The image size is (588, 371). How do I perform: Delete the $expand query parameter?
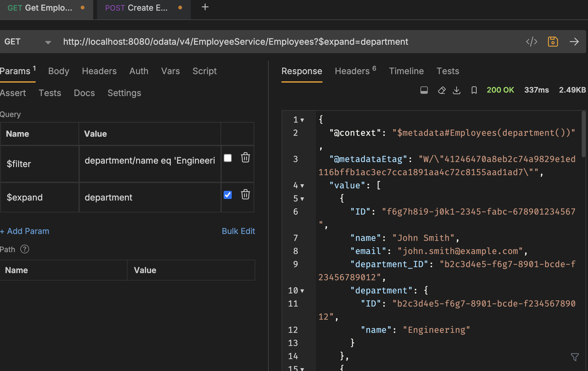(x=246, y=195)
